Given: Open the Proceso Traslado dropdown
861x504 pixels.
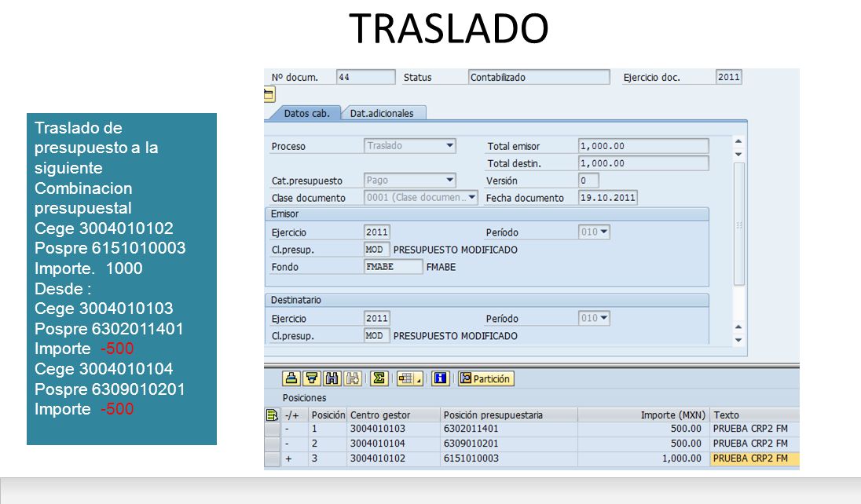Looking at the screenshot, I should pyautogui.click(x=449, y=145).
